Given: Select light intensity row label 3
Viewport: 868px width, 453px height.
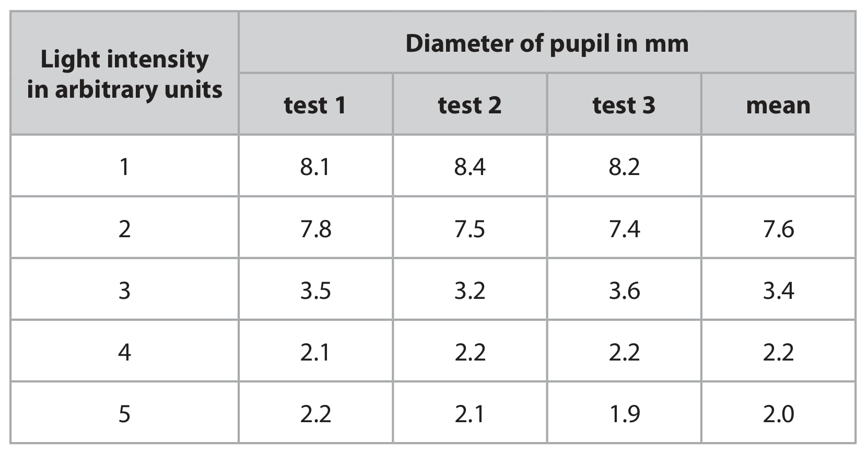Looking at the screenshot, I should 124,289.
